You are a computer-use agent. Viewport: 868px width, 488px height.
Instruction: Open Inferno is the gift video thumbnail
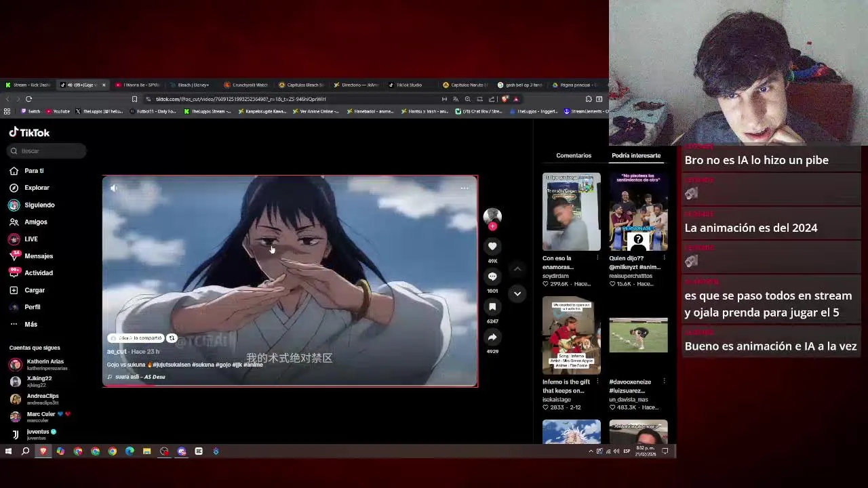point(572,335)
